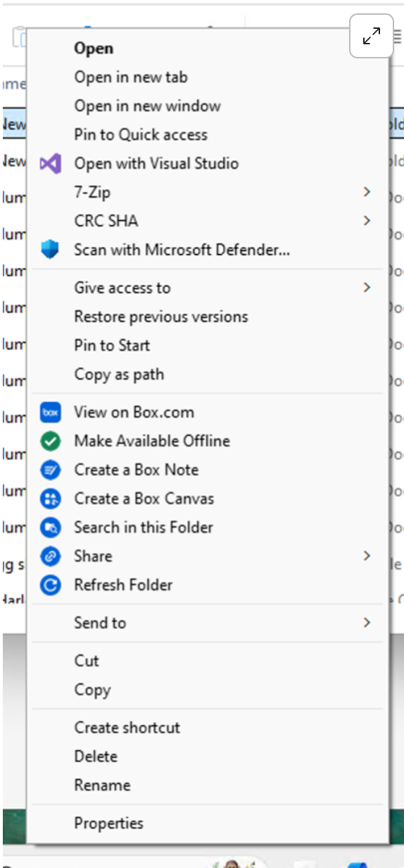
Task: Open the Properties entry
Action: (108, 824)
